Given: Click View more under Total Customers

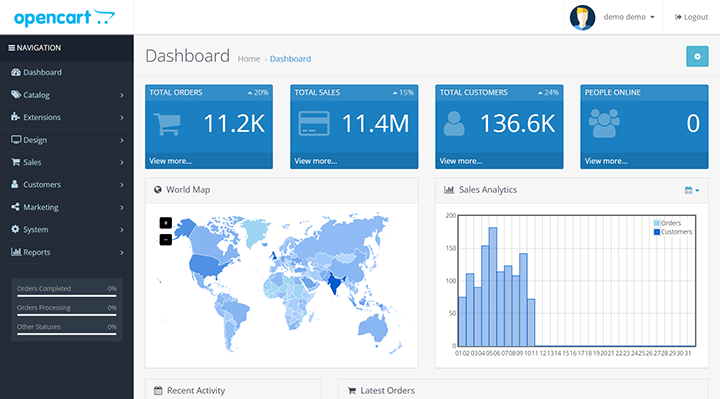Looking at the screenshot, I should coord(461,161).
